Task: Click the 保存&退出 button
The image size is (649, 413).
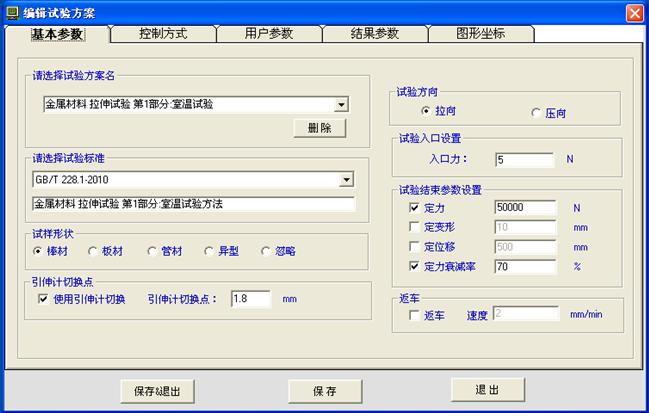Action: (157, 391)
